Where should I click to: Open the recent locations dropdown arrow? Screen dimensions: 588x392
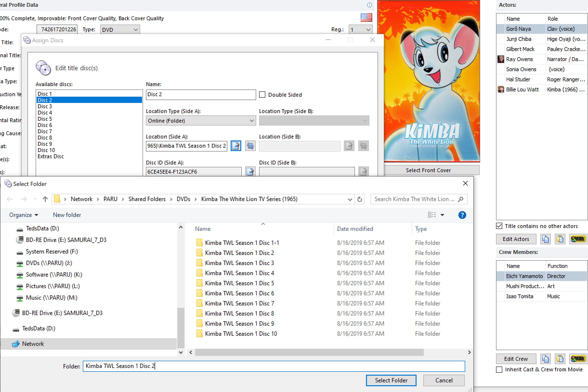pos(35,199)
